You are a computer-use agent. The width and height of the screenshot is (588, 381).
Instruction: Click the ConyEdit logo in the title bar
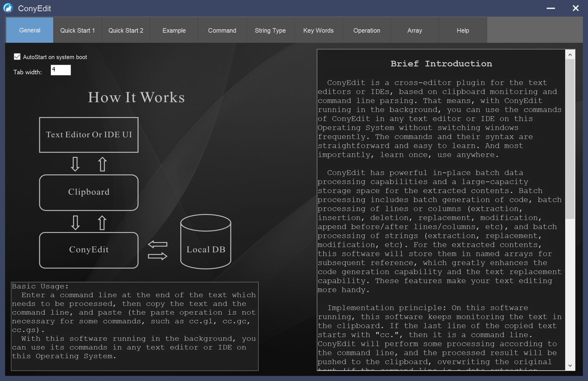pyautogui.click(x=8, y=8)
